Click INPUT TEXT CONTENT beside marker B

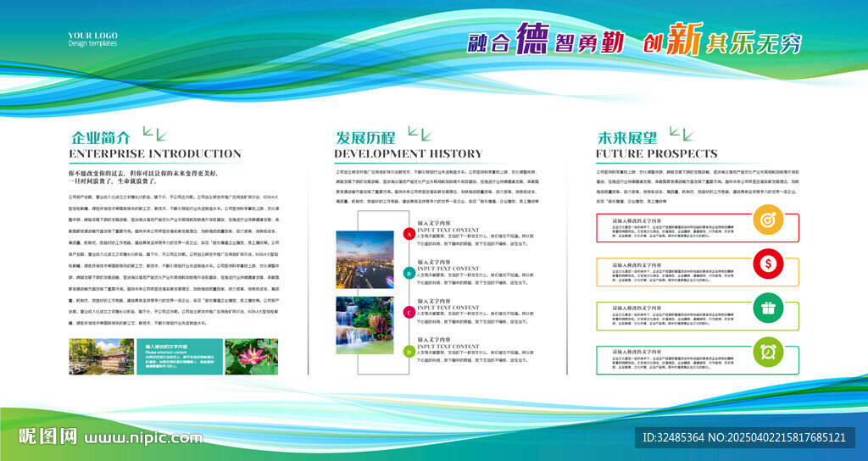click(448, 269)
